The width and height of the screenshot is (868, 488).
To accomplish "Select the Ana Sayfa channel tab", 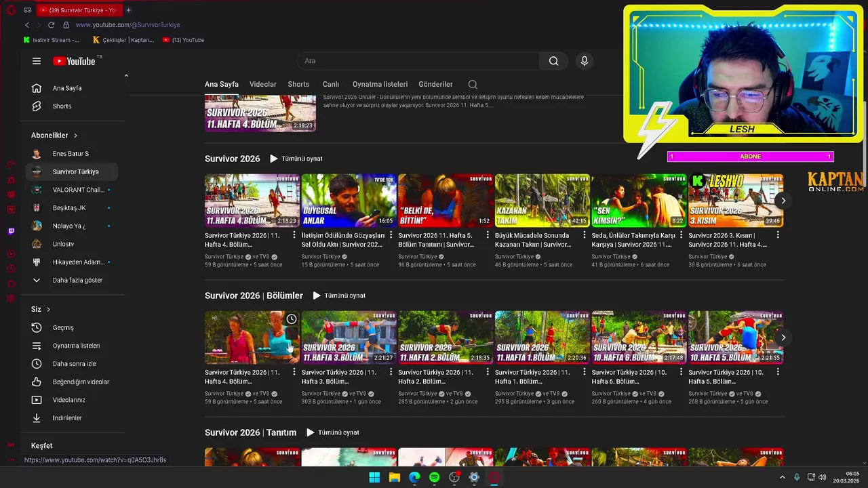I will tap(222, 85).
